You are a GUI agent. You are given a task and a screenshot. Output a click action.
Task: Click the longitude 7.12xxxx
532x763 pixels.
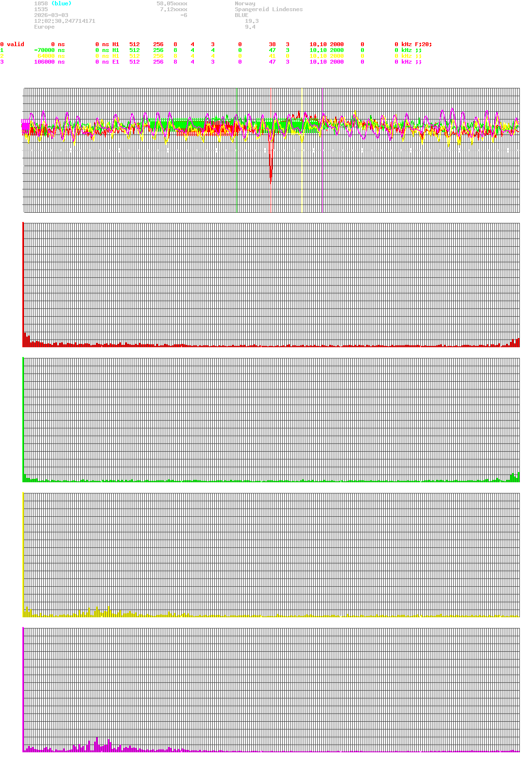[173, 9]
